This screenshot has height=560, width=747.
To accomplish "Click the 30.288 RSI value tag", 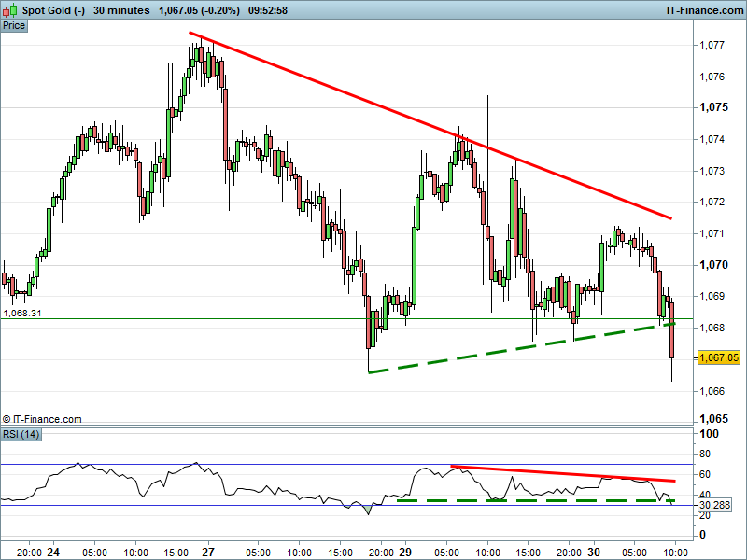I will (x=717, y=505).
